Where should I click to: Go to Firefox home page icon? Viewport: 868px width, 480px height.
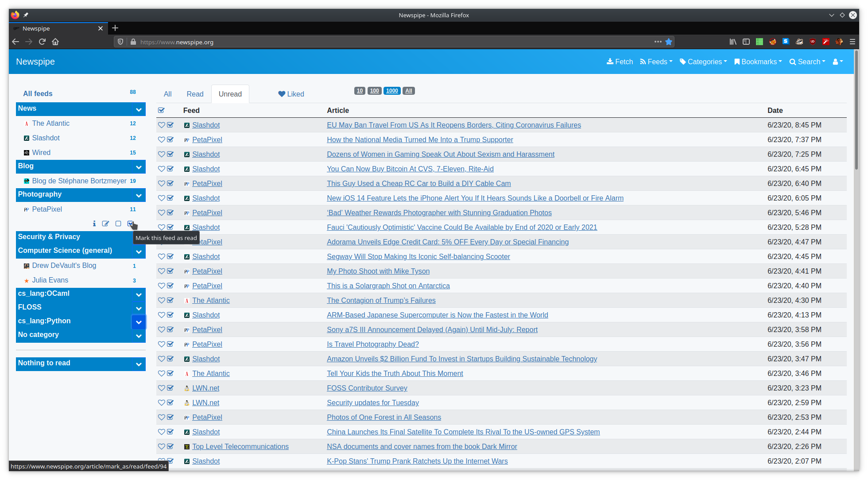point(55,42)
